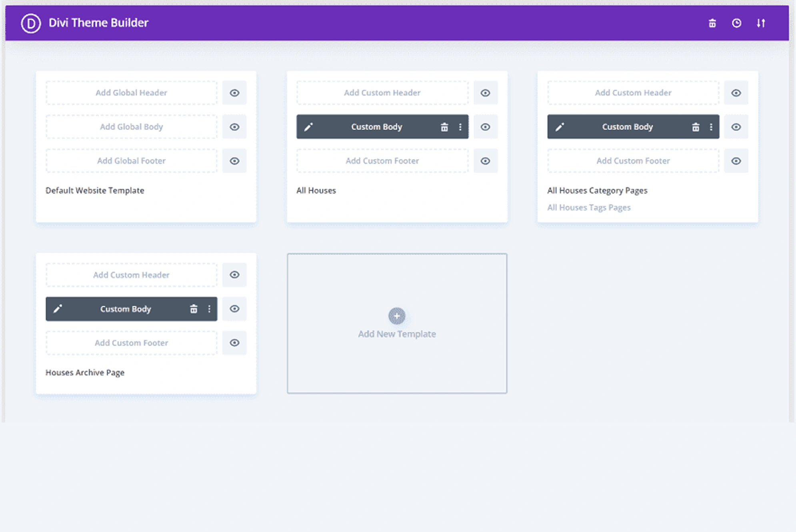Image resolution: width=796 pixels, height=532 pixels.
Task: Toggle Global Body visibility eye
Action: pos(234,127)
